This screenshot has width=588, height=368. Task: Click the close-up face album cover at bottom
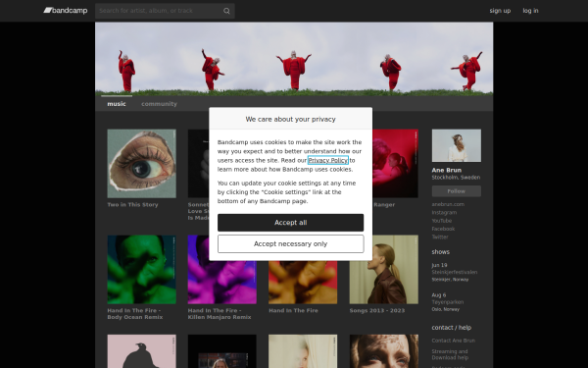click(383, 351)
